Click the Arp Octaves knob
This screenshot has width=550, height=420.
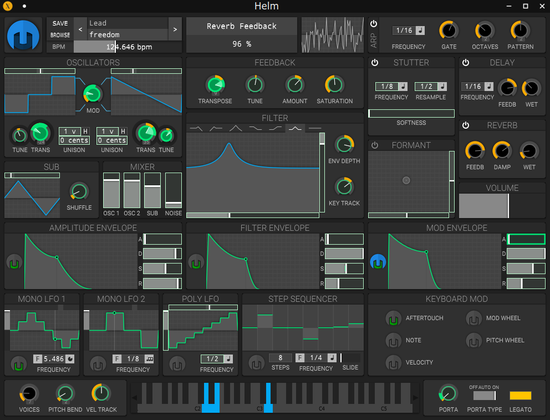485,31
